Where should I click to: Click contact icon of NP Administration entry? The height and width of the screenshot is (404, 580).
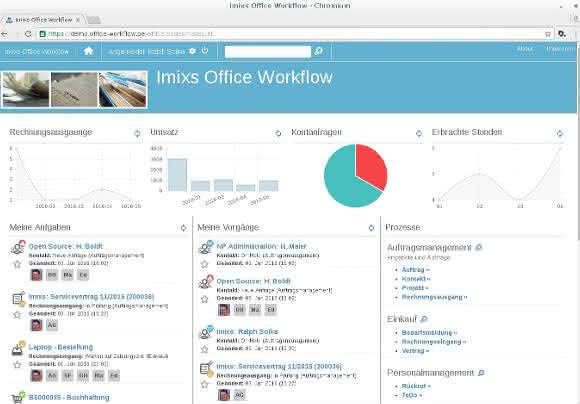pyautogui.click(x=206, y=247)
